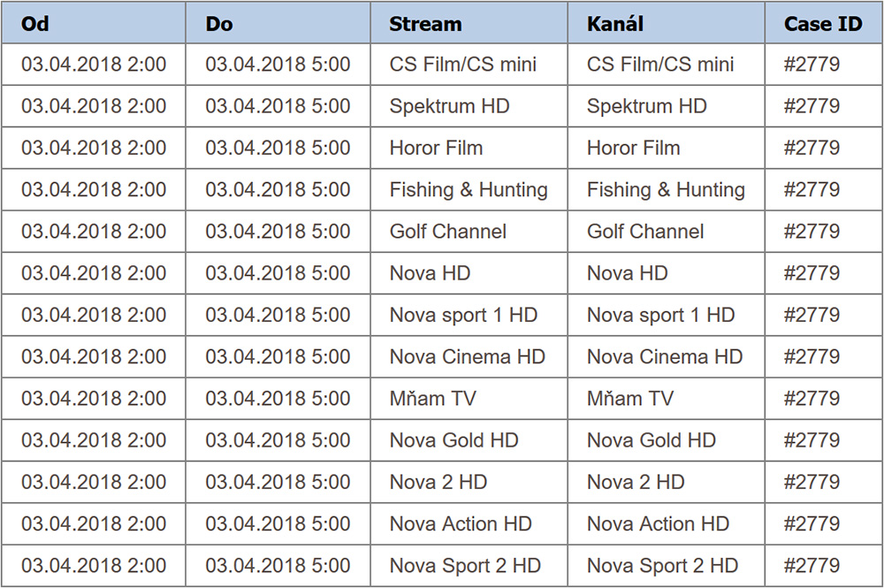Click the Od column header

coord(35,24)
